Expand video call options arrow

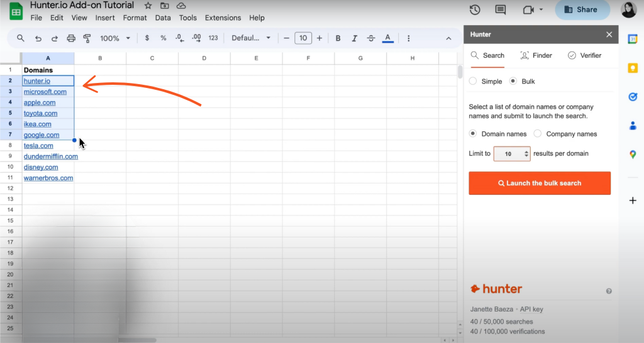click(x=541, y=9)
